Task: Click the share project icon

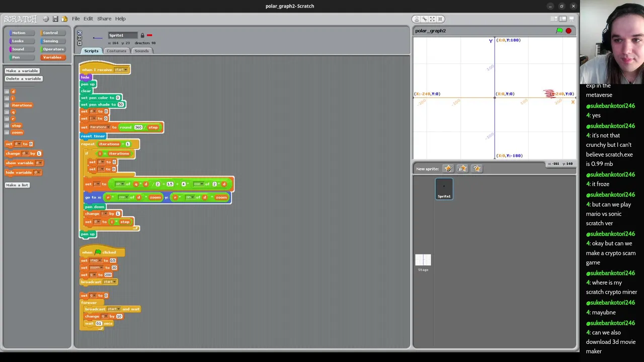Action: click(x=64, y=19)
